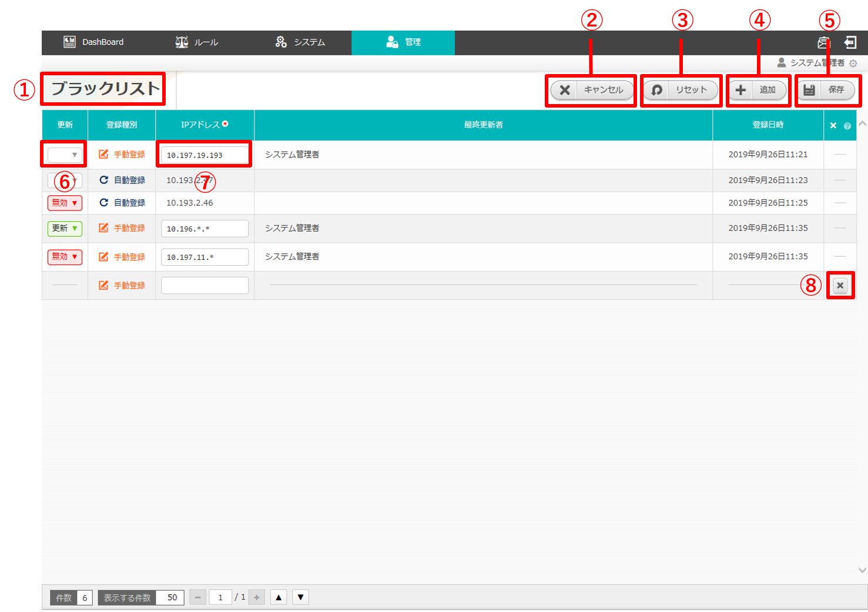Click the リセット button

coord(681,90)
